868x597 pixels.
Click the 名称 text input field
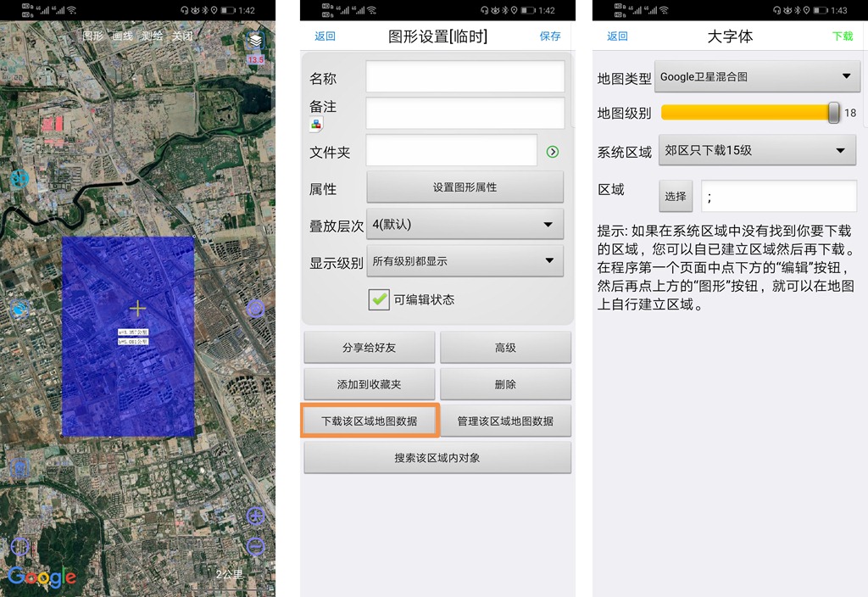[465, 77]
